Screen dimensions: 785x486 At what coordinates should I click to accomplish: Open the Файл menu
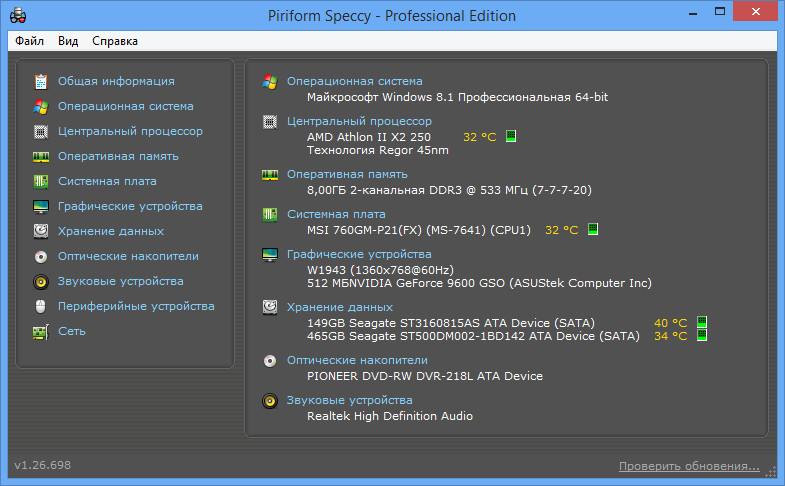pos(30,41)
